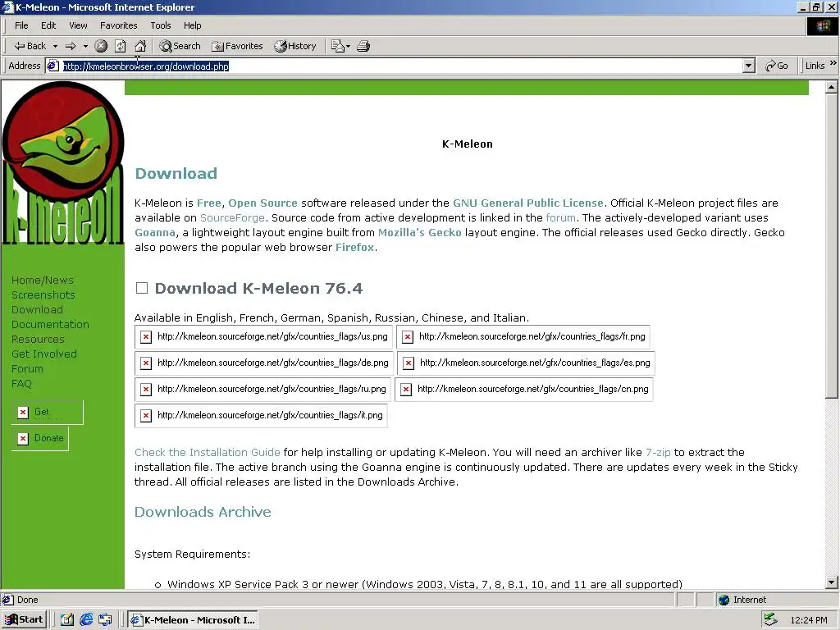Image resolution: width=840 pixels, height=630 pixels.
Task: Click the Resources sidebar link
Action: 38,340
